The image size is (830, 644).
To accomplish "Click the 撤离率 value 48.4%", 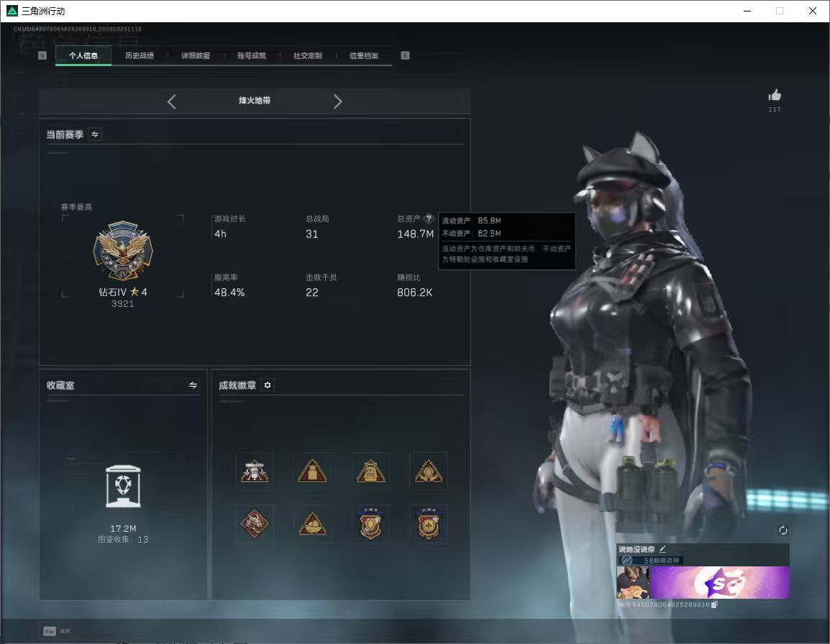I will [229, 292].
